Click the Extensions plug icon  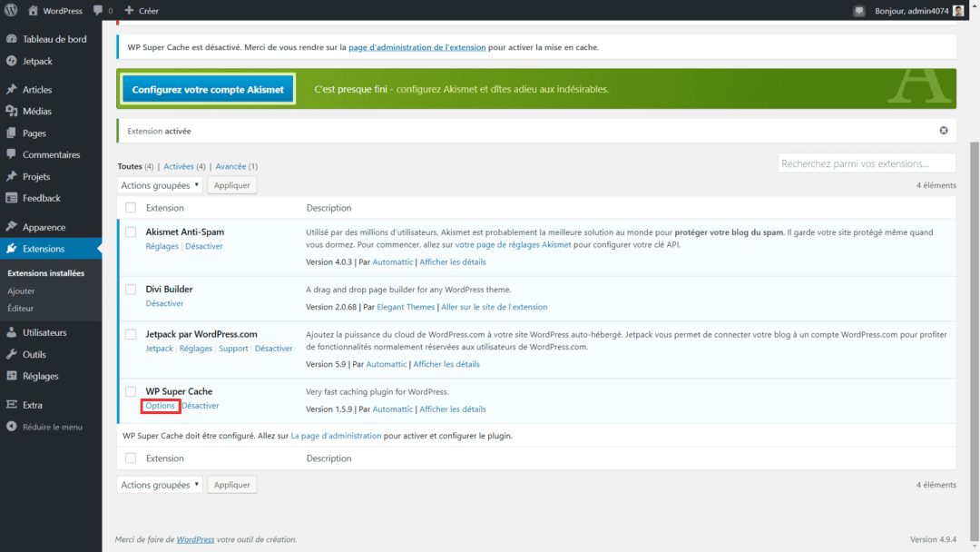(x=11, y=248)
